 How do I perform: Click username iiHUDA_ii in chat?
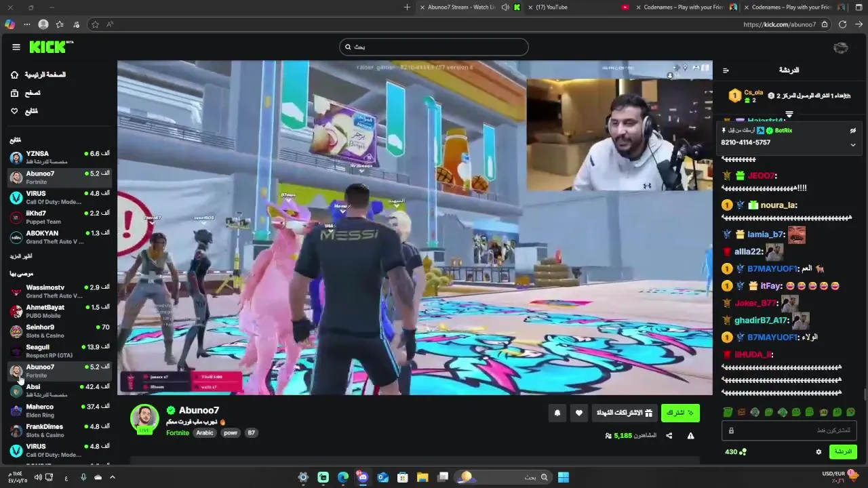coord(753,354)
